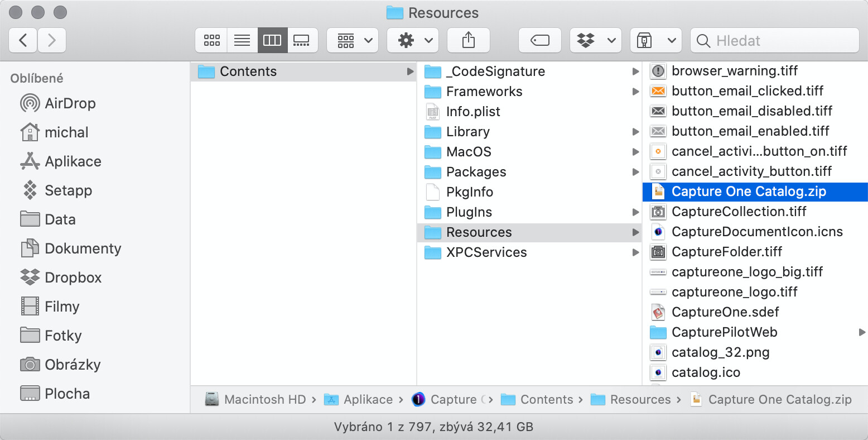Select captureone_logo_big.tiff file
Viewport: 868px width, 440px height.
[x=755, y=272]
